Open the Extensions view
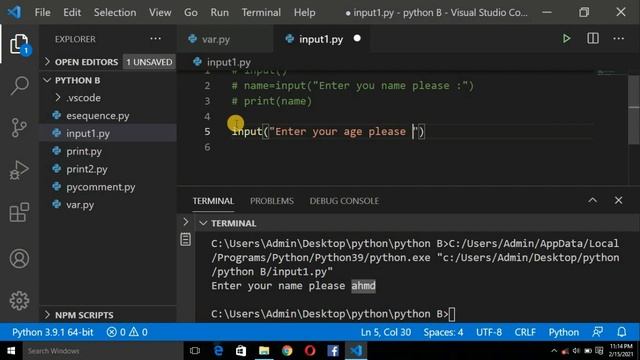 pyautogui.click(x=19, y=212)
